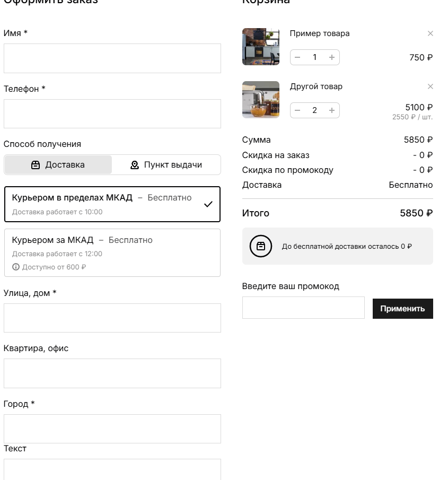Focus the promo code input field
This screenshot has height=480, width=448.
point(303,308)
